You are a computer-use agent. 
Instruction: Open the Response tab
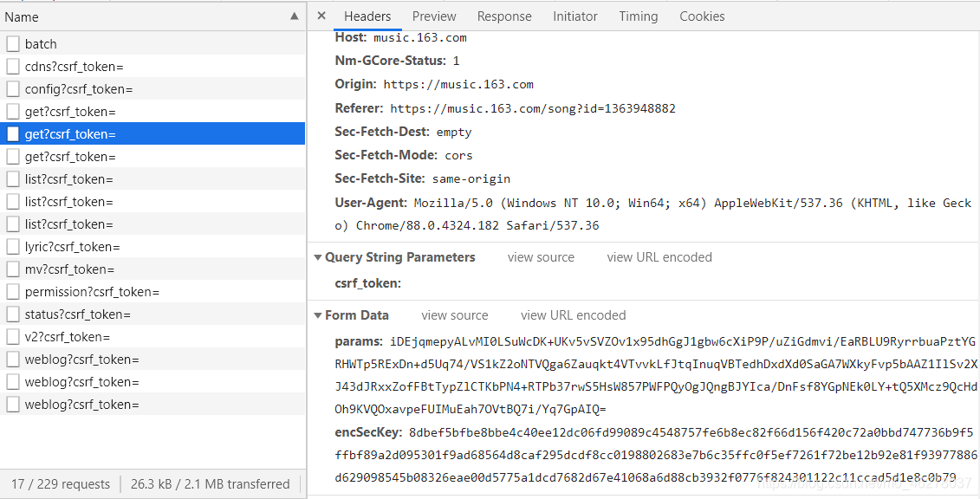pyautogui.click(x=504, y=16)
